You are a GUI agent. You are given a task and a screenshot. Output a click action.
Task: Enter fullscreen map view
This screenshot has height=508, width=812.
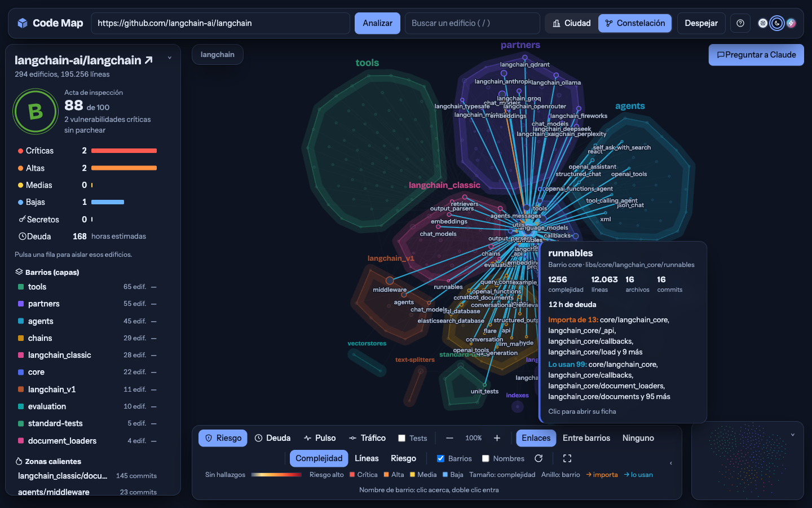click(567, 458)
